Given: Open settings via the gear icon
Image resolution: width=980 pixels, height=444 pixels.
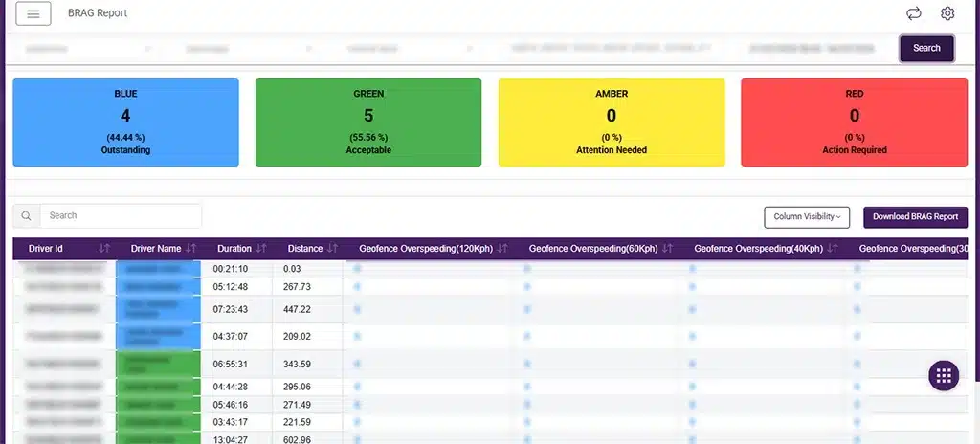Looking at the screenshot, I should click(947, 13).
